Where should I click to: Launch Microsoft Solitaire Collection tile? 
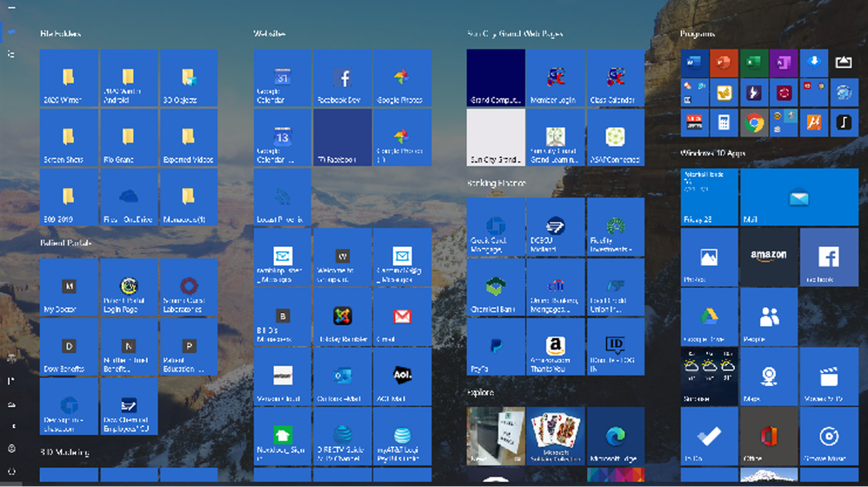click(x=555, y=436)
